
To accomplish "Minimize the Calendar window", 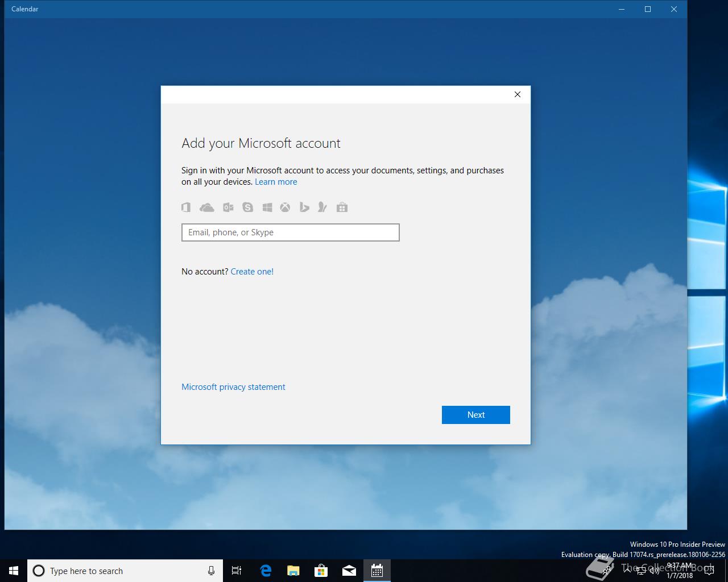I will coord(622,9).
